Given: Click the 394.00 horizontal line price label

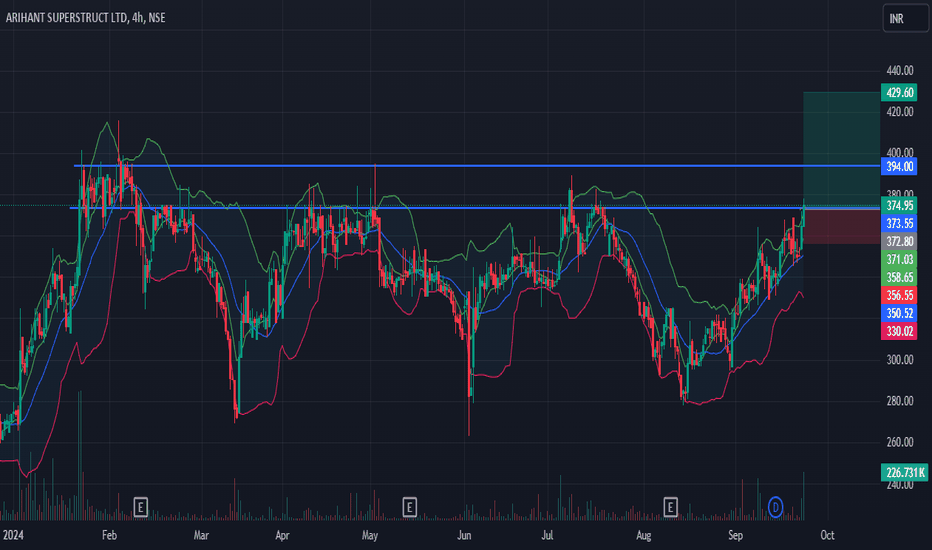Looking at the screenshot, I should [899, 166].
